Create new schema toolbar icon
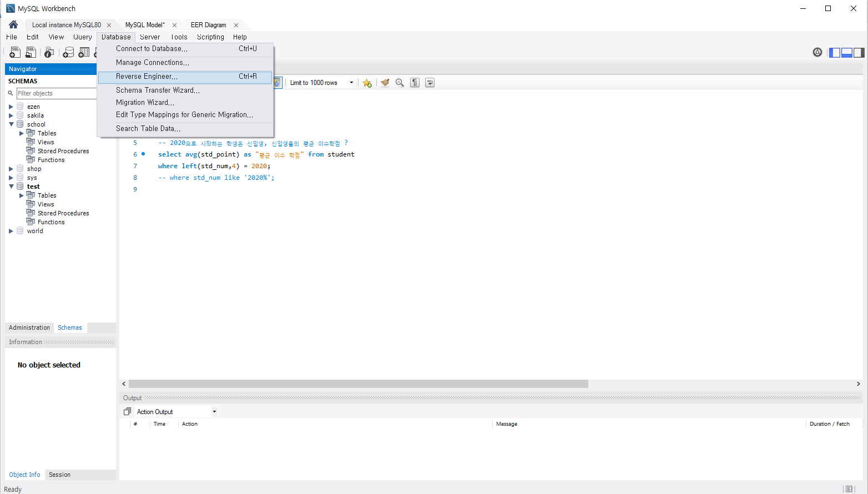This screenshot has width=868, height=494. (68, 52)
